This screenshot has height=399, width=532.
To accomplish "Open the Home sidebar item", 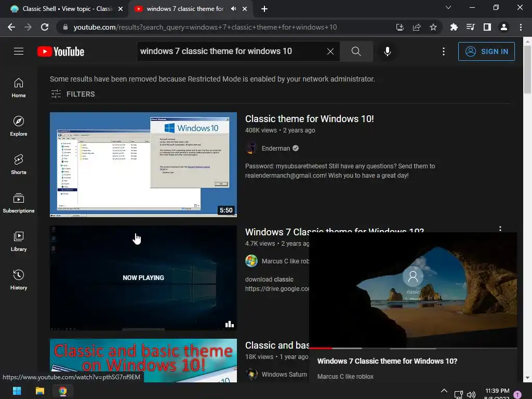I will pos(19,88).
